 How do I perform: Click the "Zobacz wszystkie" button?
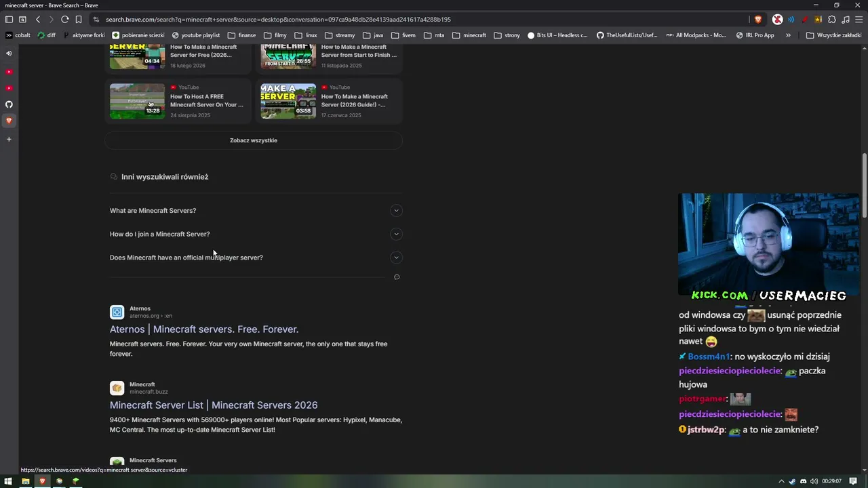[x=254, y=140]
